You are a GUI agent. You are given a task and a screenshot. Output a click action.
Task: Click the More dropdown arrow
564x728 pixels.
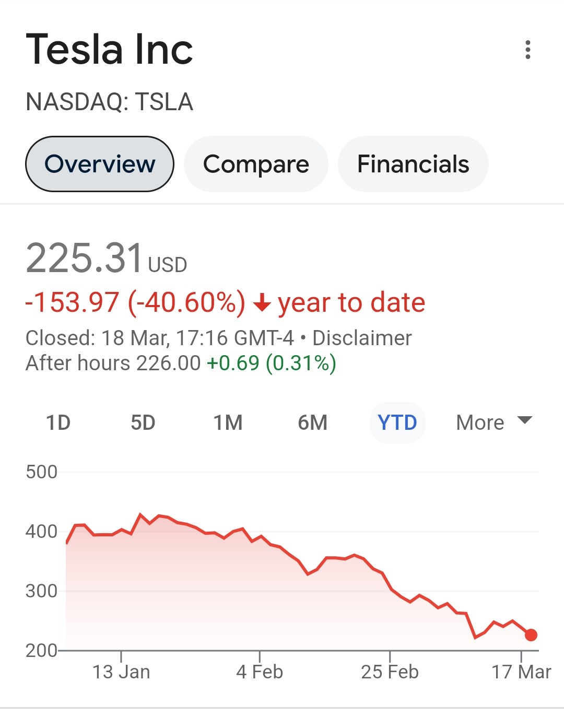click(x=524, y=420)
